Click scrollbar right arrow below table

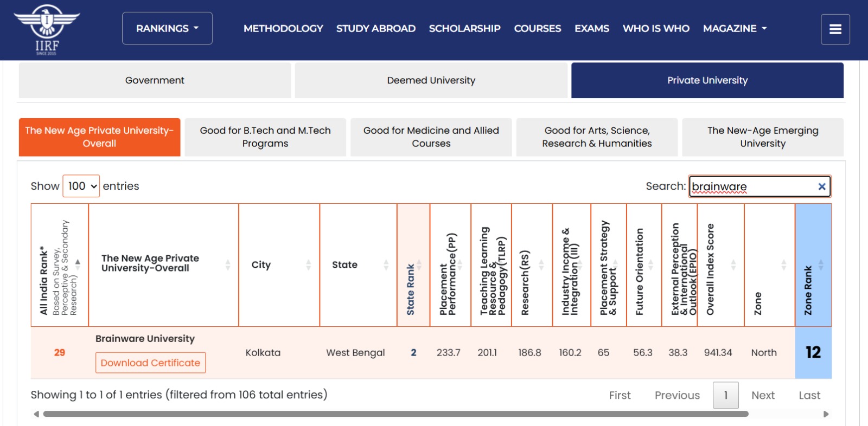[826, 414]
